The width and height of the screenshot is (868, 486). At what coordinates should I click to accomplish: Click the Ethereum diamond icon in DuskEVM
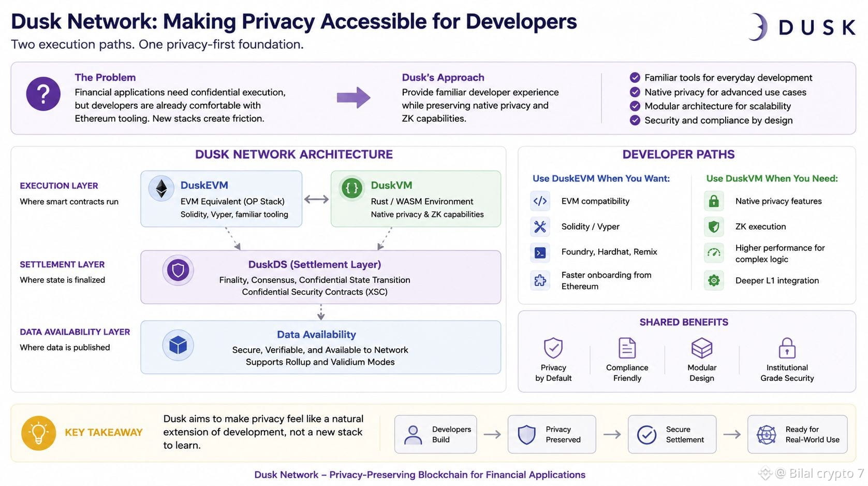[161, 189]
